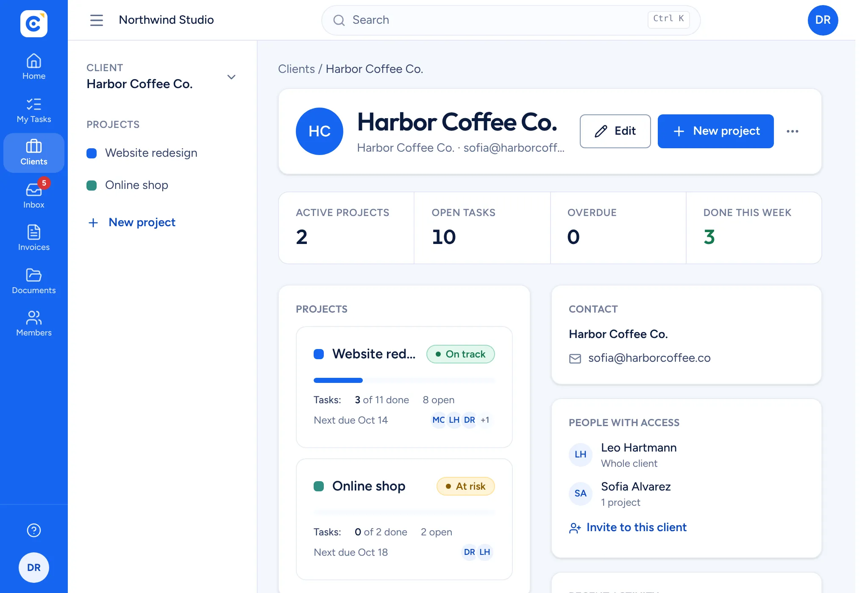
Task: Open the Website redesign project card title
Action: click(374, 354)
